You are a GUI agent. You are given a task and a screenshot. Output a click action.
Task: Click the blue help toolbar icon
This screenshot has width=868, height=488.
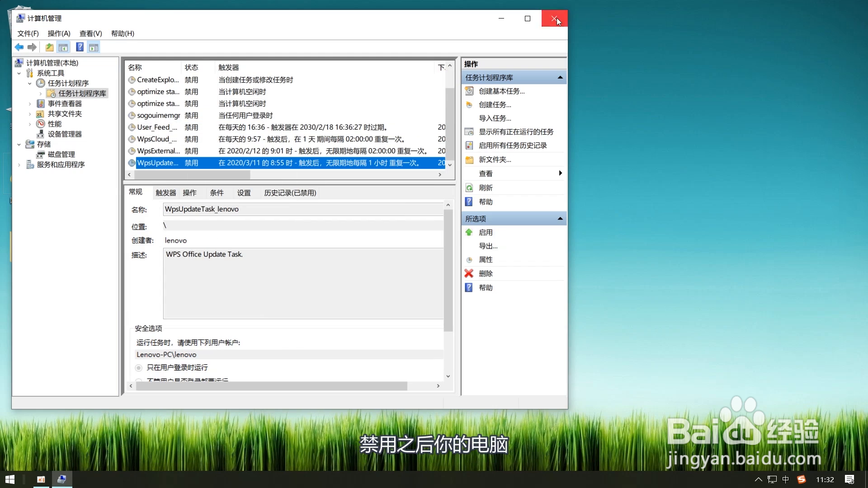click(x=80, y=47)
